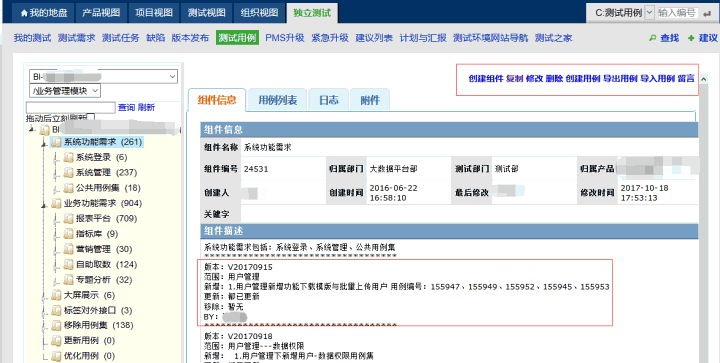Collapse the 系统功能需求 tree node
This screenshot has width=720, height=363.
[44, 144]
